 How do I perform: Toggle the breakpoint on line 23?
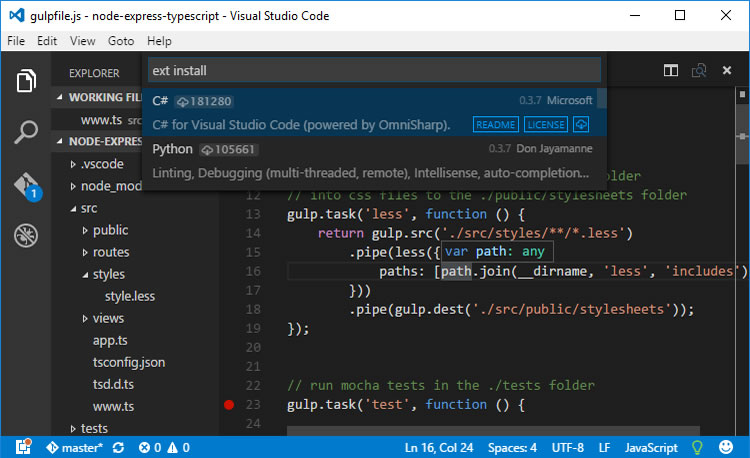click(229, 405)
